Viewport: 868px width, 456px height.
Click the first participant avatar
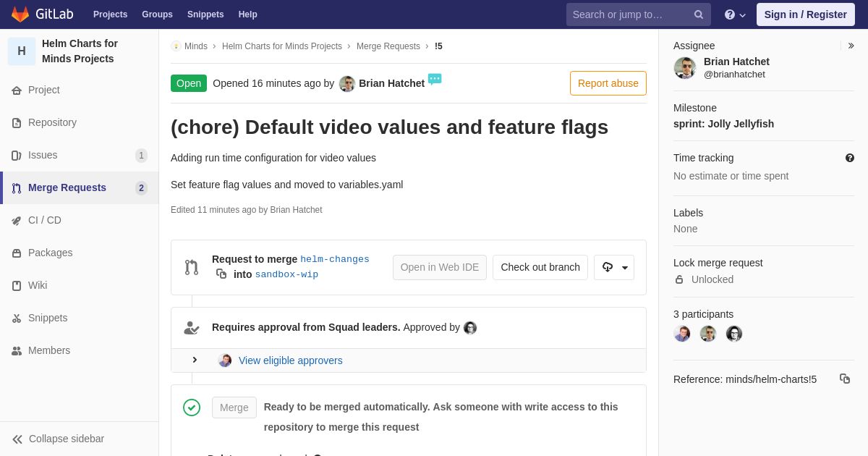click(x=682, y=334)
